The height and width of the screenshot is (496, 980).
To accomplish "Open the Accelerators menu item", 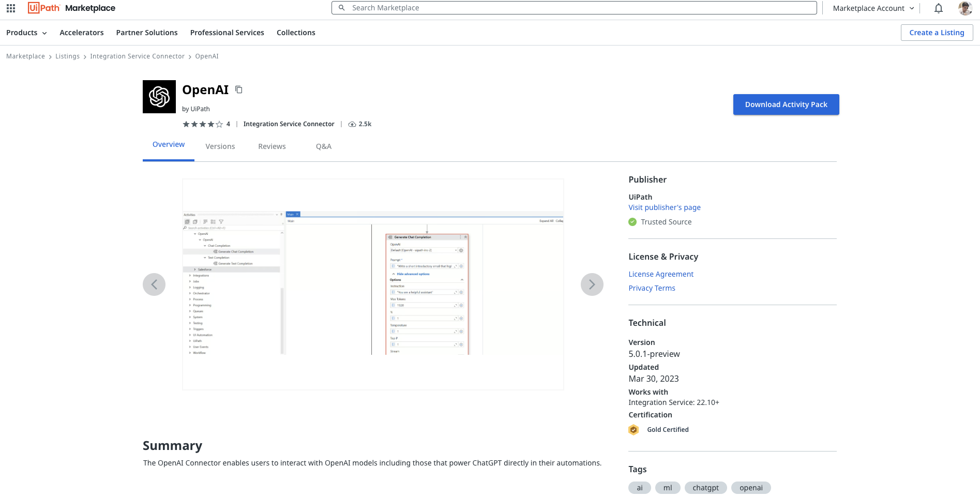I will coord(82,33).
